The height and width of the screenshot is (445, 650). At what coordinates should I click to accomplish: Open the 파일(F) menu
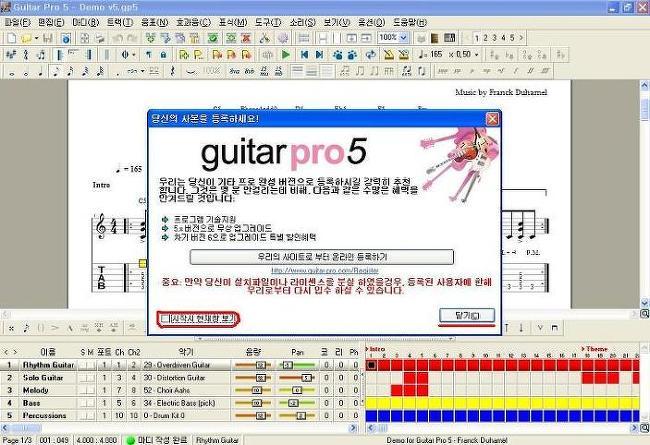17,22
